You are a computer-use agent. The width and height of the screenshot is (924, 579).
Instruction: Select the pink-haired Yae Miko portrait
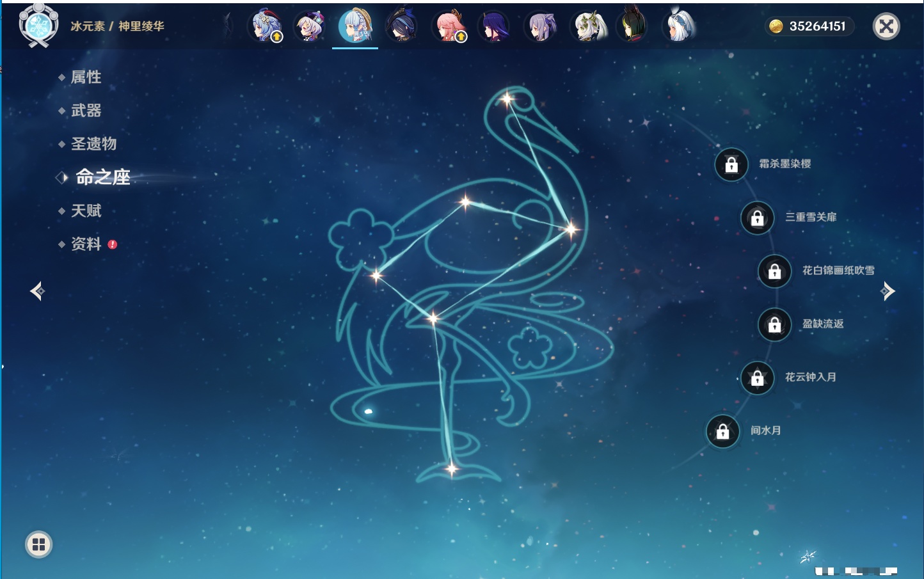click(449, 26)
